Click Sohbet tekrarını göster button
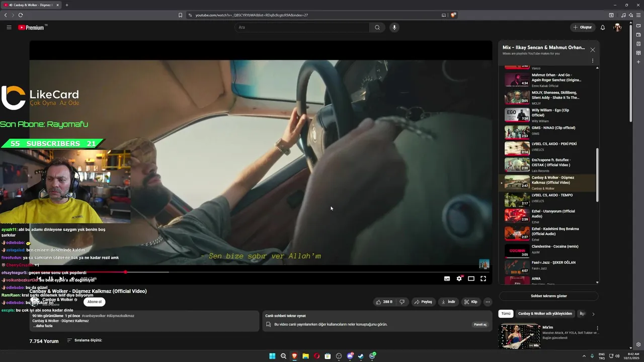 click(x=548, y=296)
